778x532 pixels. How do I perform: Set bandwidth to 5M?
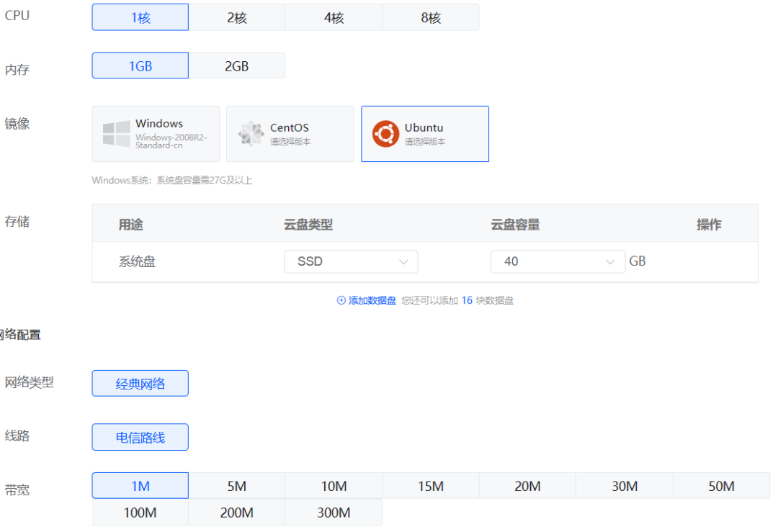[x=237, y=487]
